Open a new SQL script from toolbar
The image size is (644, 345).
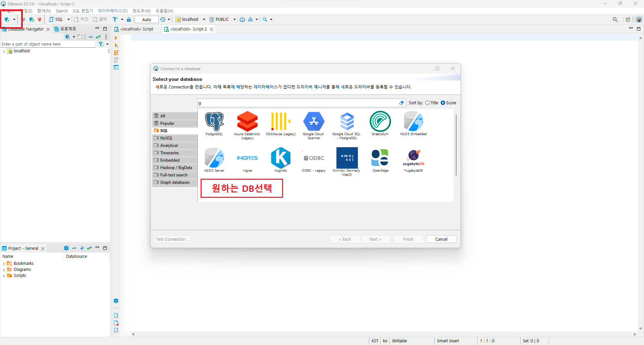[56, 19]
